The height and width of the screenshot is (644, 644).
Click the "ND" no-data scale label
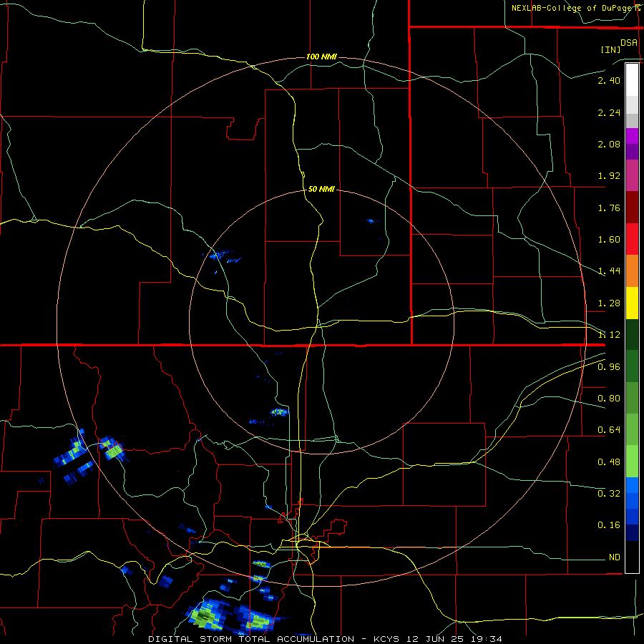pyautogui.click(x=614, y=557)
